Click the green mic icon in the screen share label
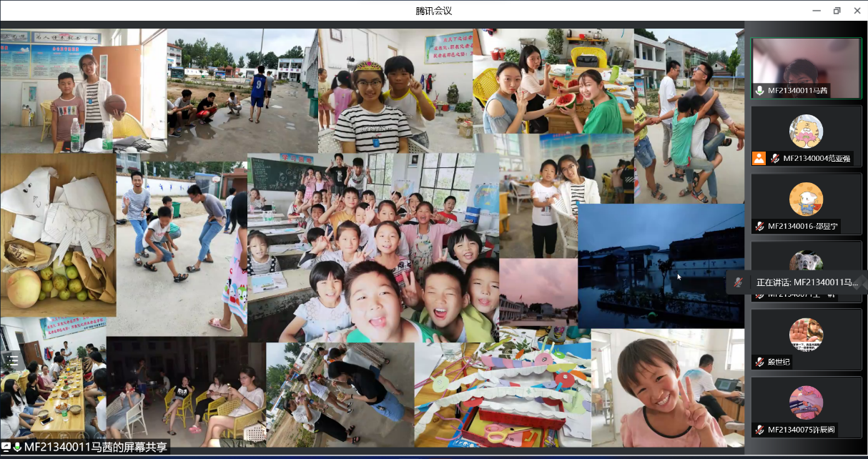This screenshot has width=868, height=459. (18, 447)
